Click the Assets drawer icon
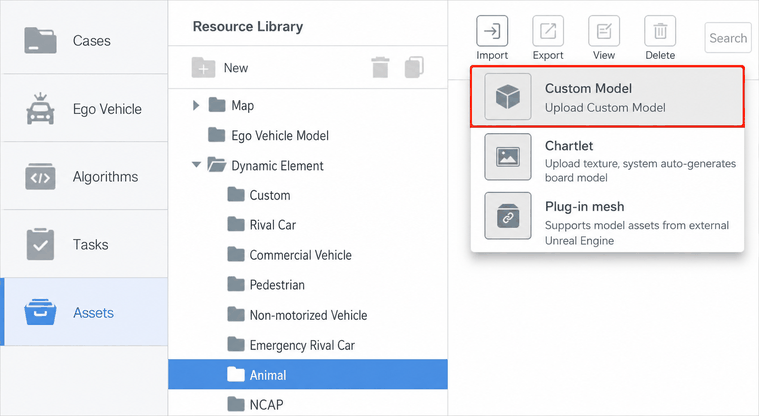 40,312
